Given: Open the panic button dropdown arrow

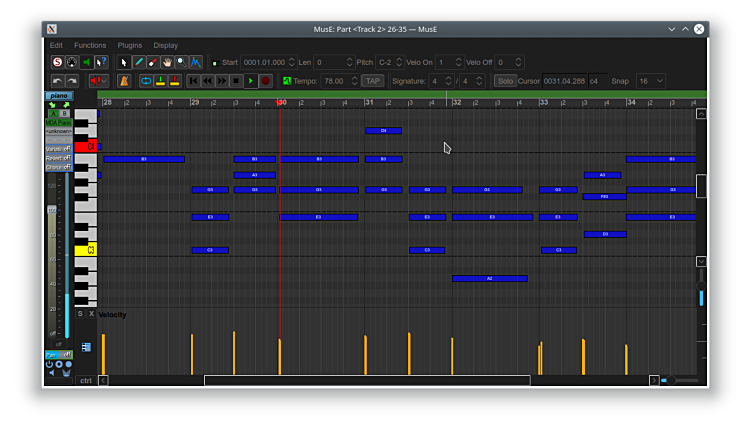Looking at the screenshot, I should pyautogui.click(x=106, y=81).
